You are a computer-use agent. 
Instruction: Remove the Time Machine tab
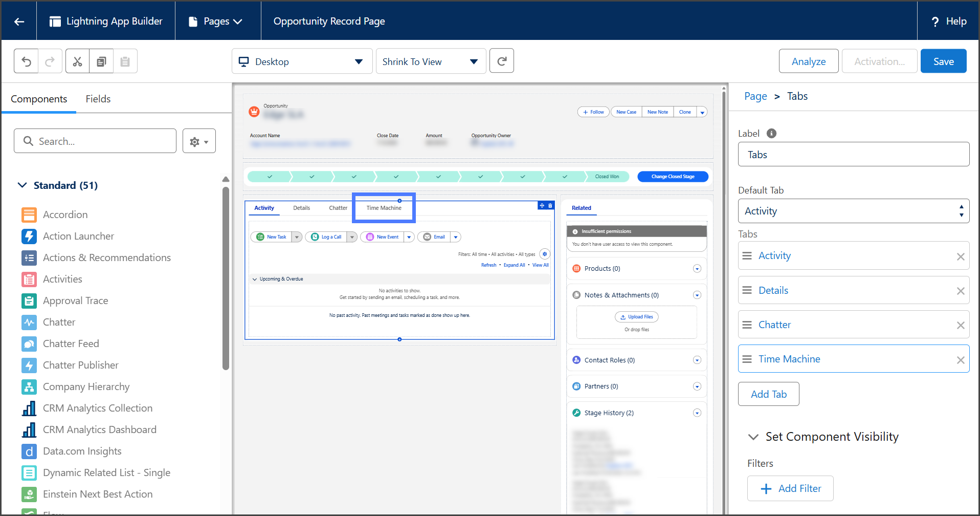[960, 360]
